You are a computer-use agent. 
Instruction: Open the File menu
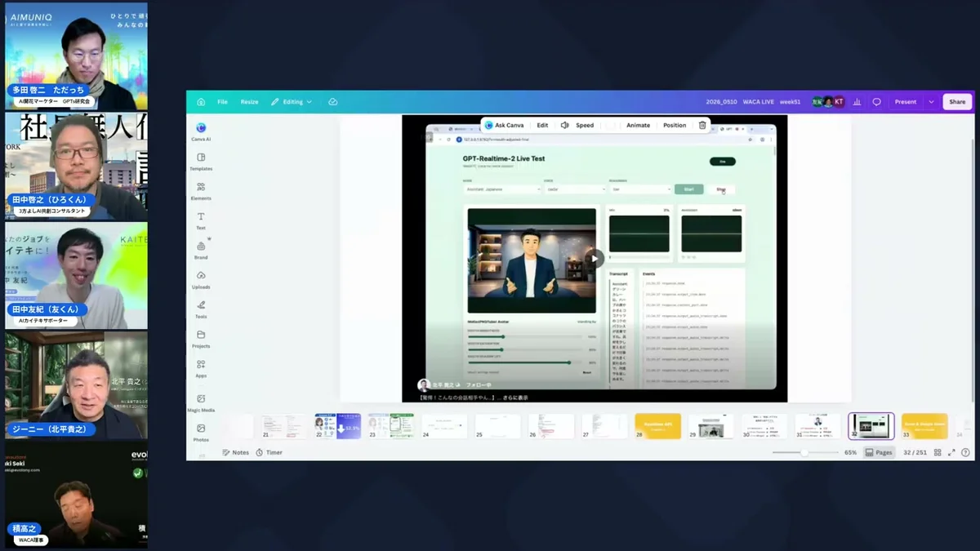point(222,102)
